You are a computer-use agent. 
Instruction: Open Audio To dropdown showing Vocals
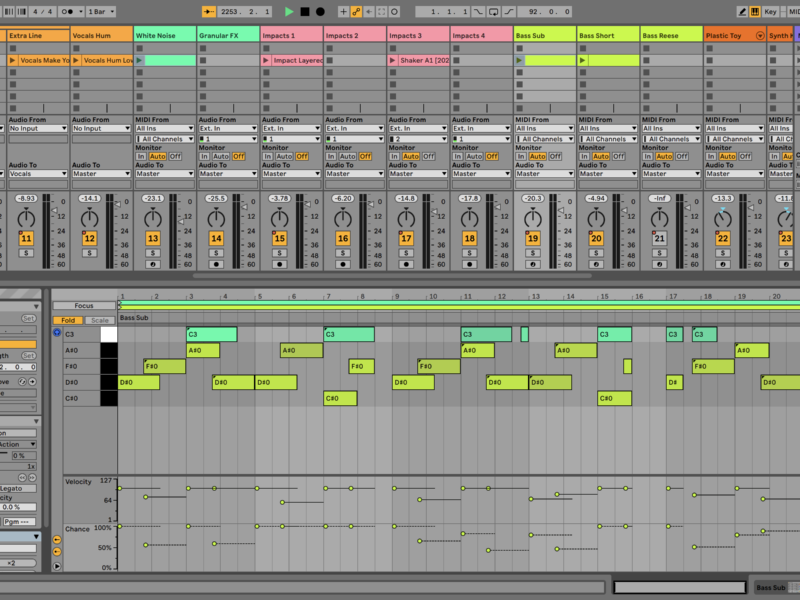(38, 174)
